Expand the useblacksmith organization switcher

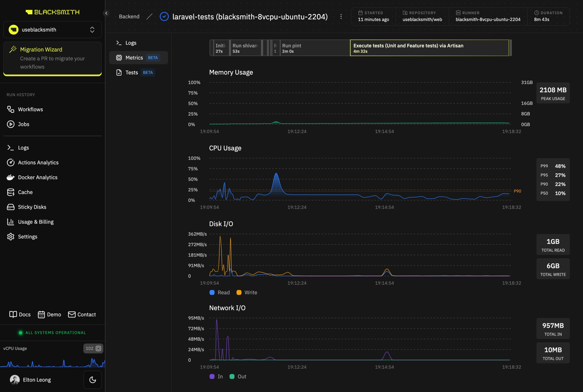click(x=52, y=29)
